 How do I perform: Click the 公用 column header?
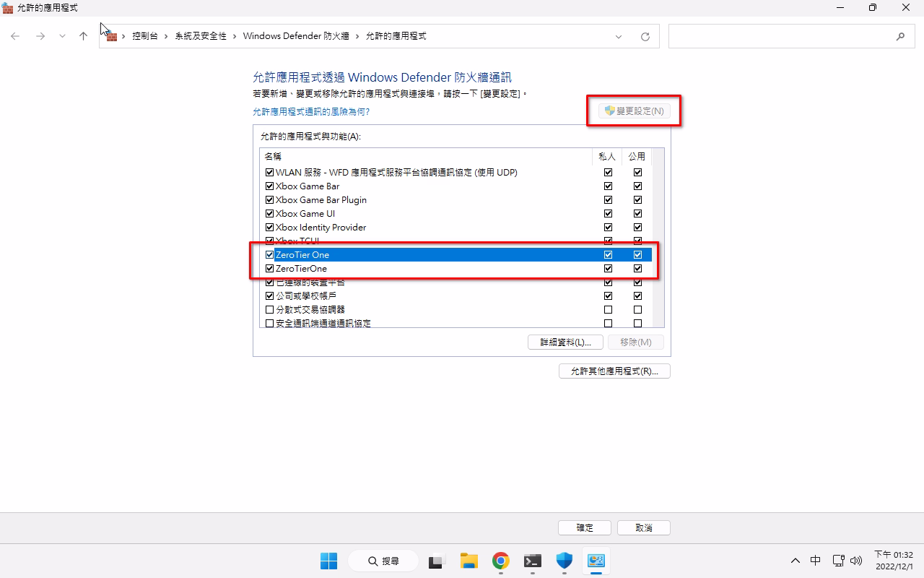pos(637,156)
